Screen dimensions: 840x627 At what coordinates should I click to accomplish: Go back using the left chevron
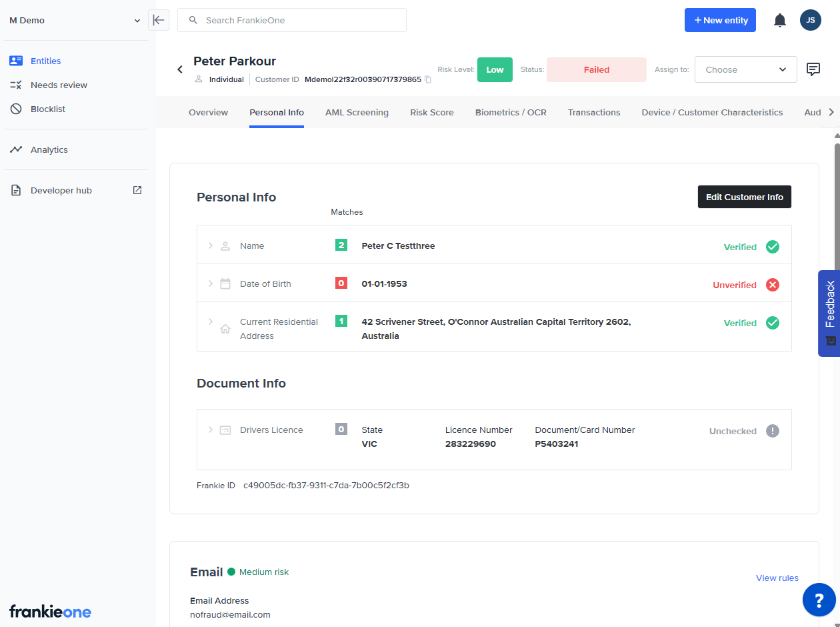click(x=180, y=69)
